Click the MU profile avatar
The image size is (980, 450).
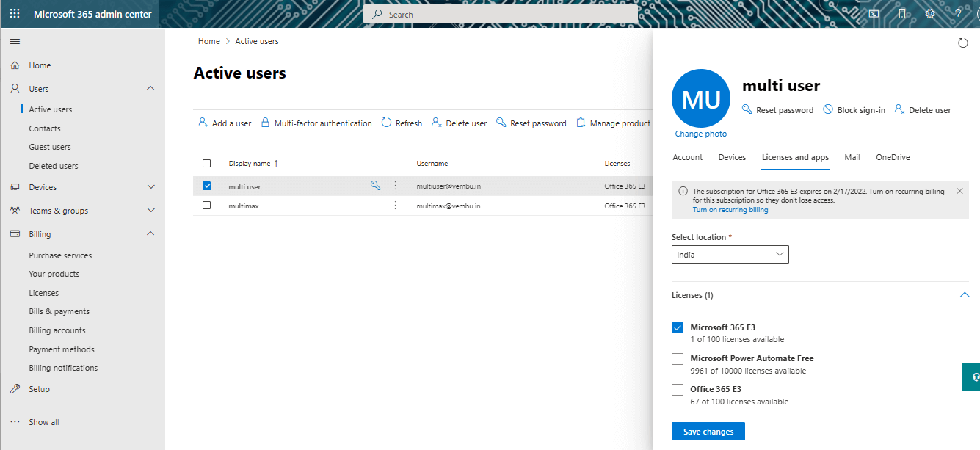(x=701, y=98)
